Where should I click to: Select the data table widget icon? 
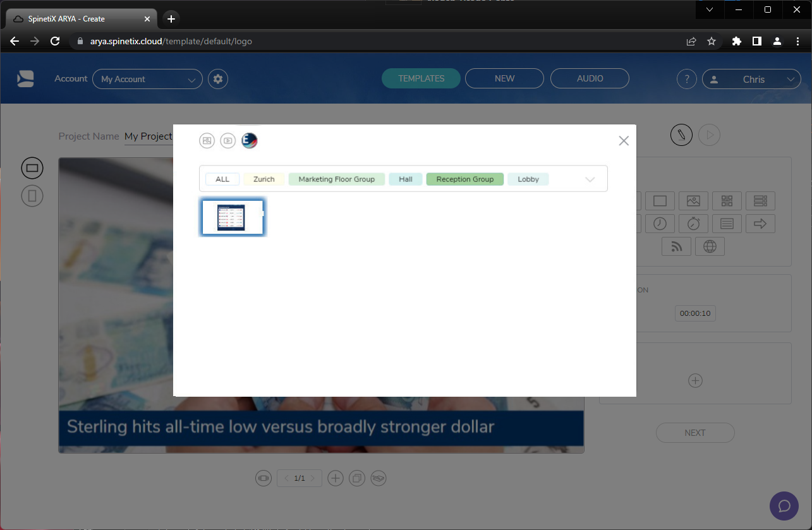pos(760,200)
